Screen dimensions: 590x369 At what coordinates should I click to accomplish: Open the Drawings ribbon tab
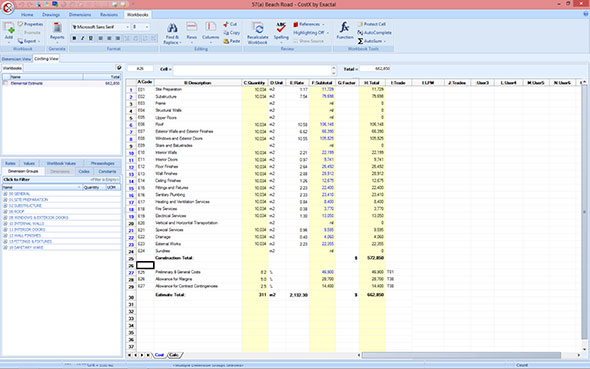coord(51,15)
